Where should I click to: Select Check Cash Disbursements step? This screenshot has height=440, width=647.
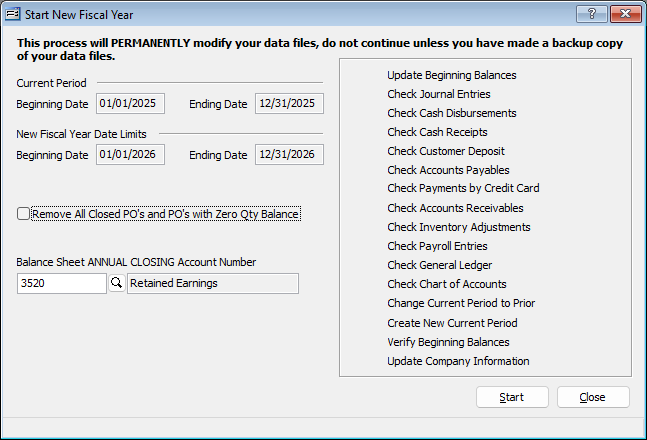[452, 113]
